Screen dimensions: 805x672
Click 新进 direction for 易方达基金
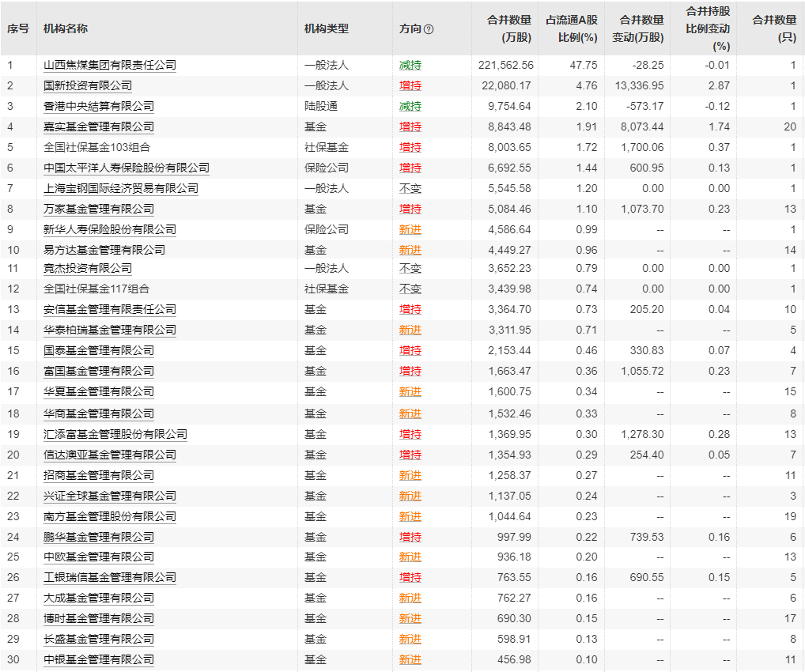[410, 250]
